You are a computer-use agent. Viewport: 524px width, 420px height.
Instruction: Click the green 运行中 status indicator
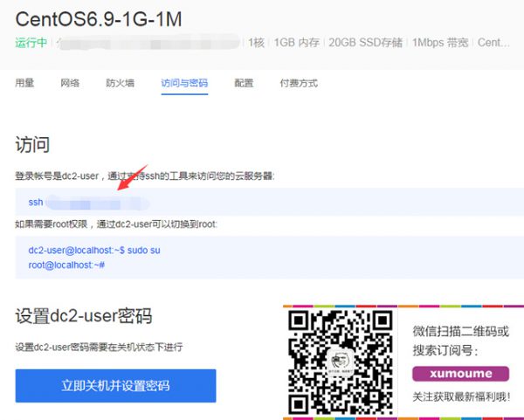coord(31,42)
